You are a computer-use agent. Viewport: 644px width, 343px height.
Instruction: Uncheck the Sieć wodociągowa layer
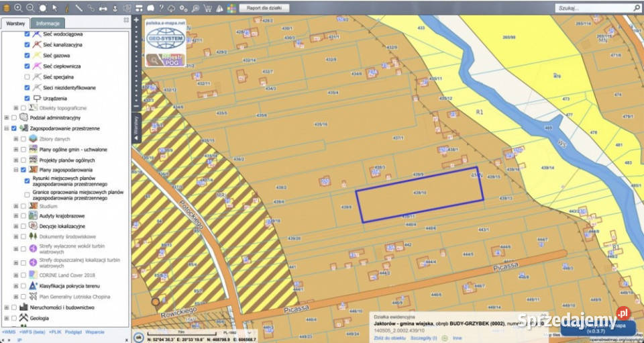click(x=27, y=34)
